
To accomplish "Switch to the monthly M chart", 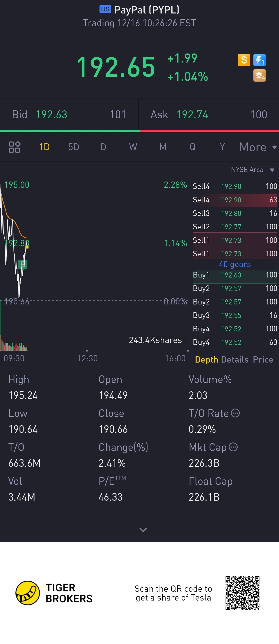I will (163, 147).
